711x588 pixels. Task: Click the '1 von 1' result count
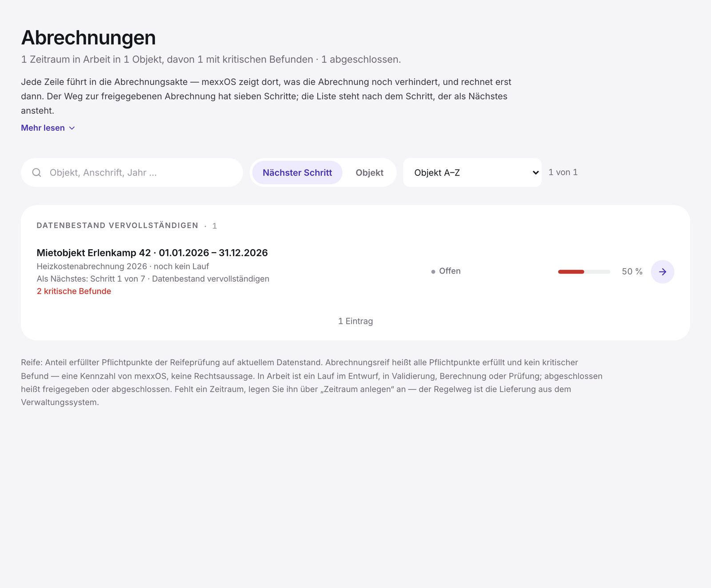(x=563, y=172)
